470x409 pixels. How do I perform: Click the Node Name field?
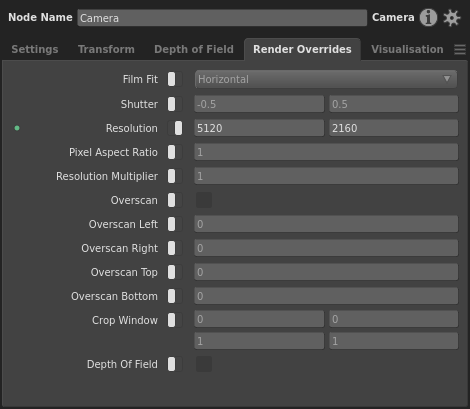[222, 18]
